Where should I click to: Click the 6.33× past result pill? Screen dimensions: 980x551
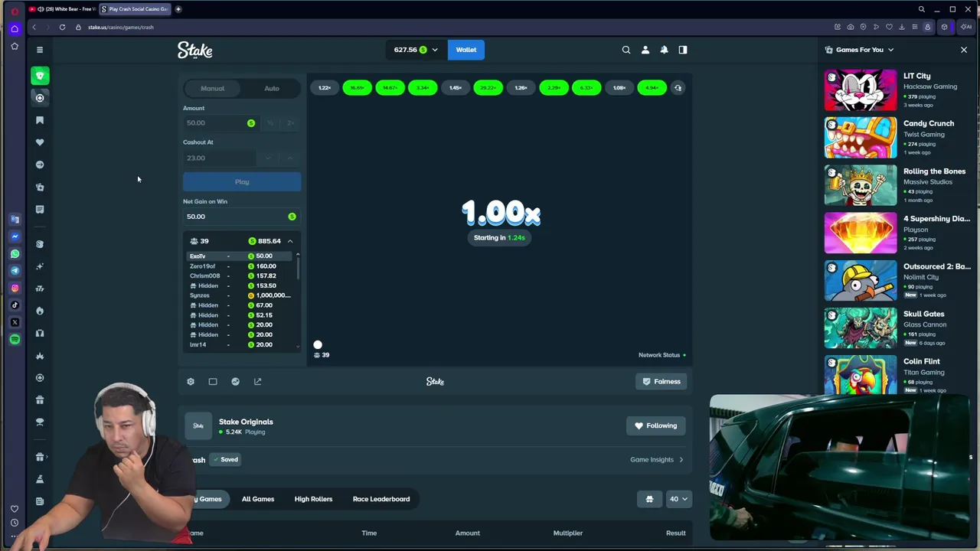(x=586, y=88)
